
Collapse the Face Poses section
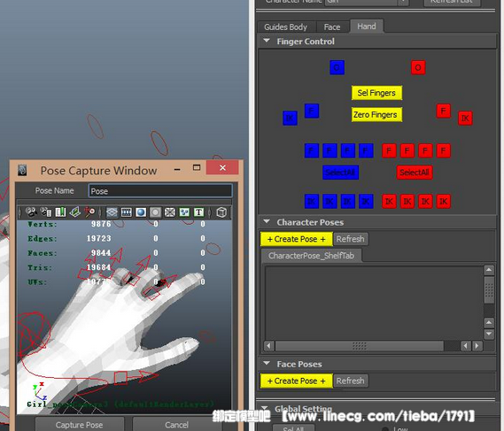pos(267,364)
